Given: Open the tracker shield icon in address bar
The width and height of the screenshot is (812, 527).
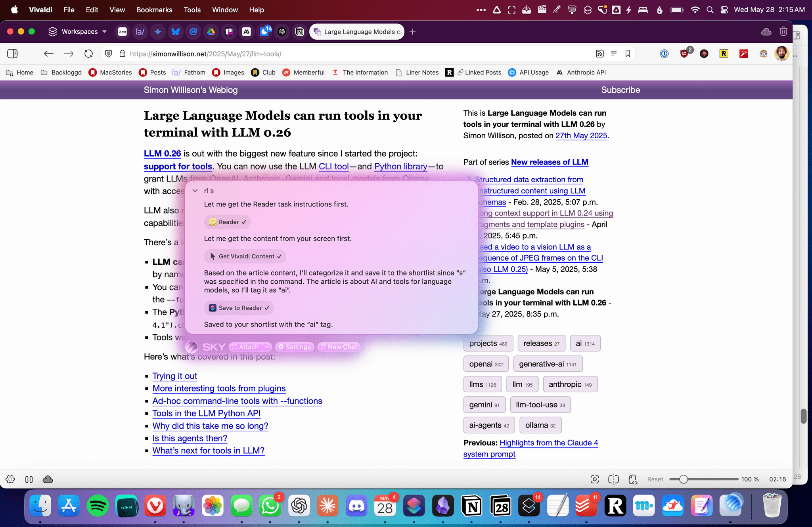Looking at the screenshot, I should click(x=109, y=53).
